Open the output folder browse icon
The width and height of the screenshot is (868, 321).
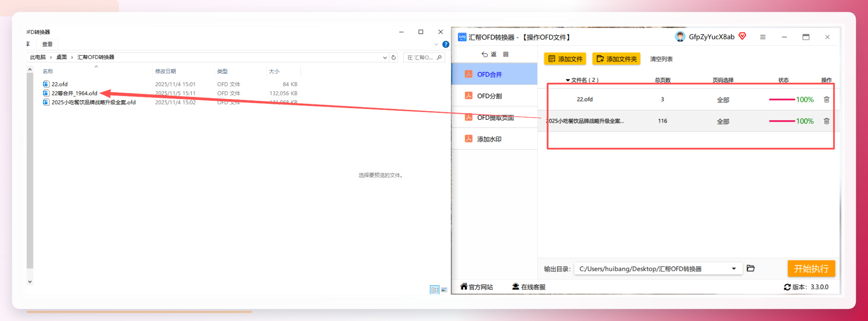[x=750, y=269]
